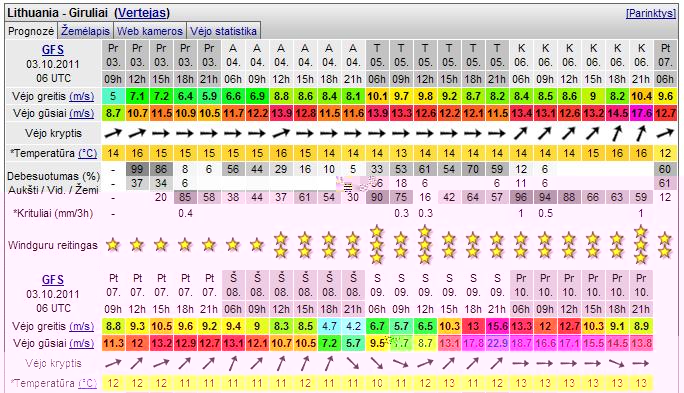The width and height of the screenshot is (684, 393).
Task: Open the Parinktys options link
Action: (651, 13)
